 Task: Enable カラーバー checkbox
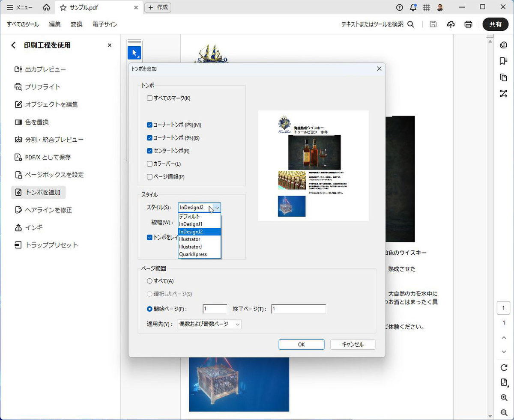click(149, 164)
